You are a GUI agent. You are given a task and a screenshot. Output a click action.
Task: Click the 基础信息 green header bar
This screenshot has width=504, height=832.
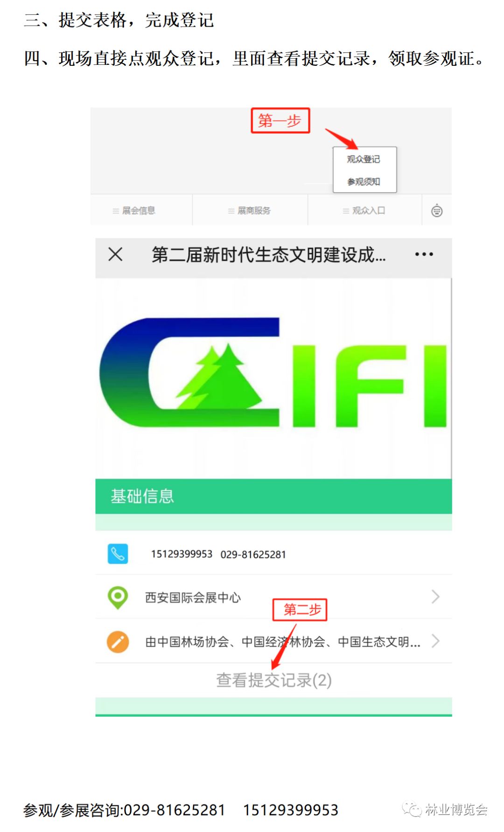(x=273, y=496)
